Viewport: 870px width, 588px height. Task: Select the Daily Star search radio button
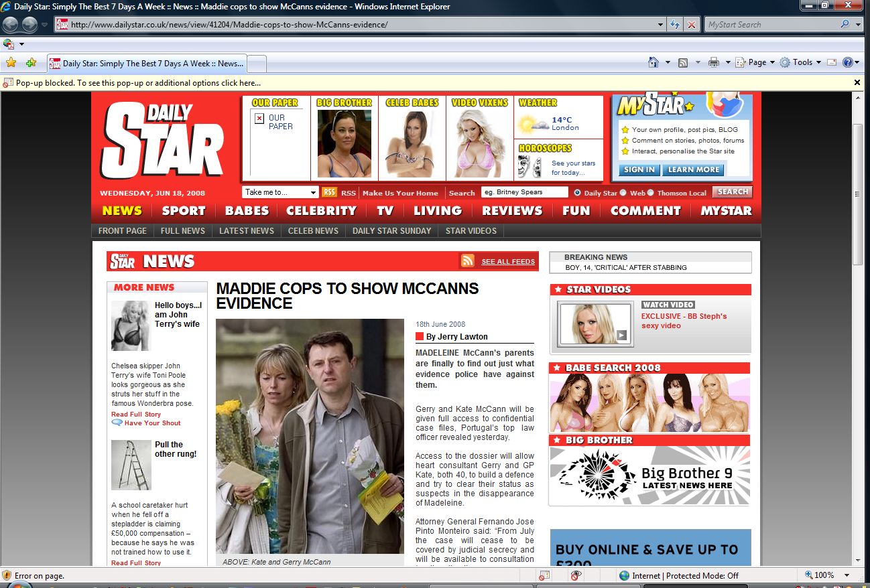point(577,192)
